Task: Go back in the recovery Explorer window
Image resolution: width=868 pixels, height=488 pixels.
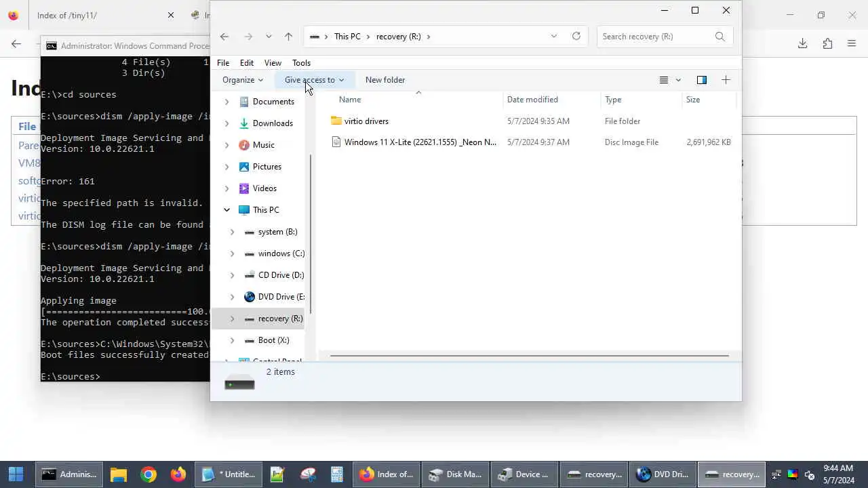Action: point(224,37)
